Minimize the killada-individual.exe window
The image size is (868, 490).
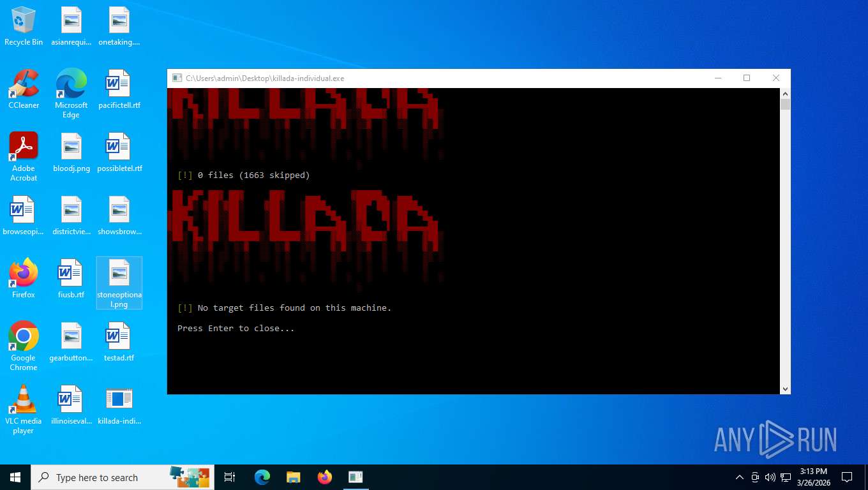718,78
